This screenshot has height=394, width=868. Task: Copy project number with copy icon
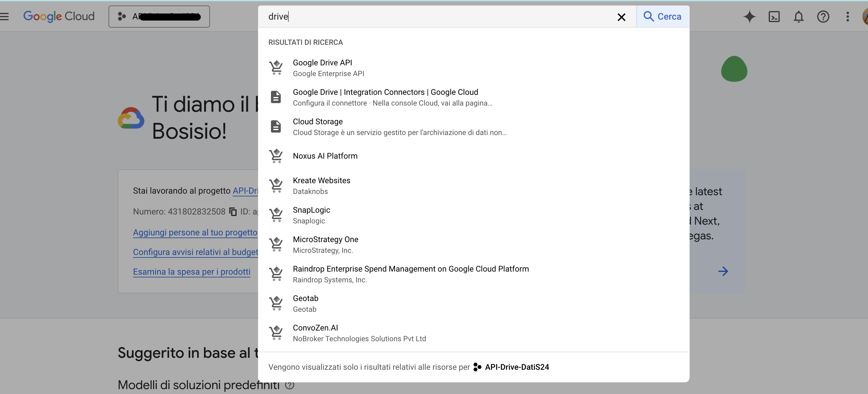click(x=233, y=211)
